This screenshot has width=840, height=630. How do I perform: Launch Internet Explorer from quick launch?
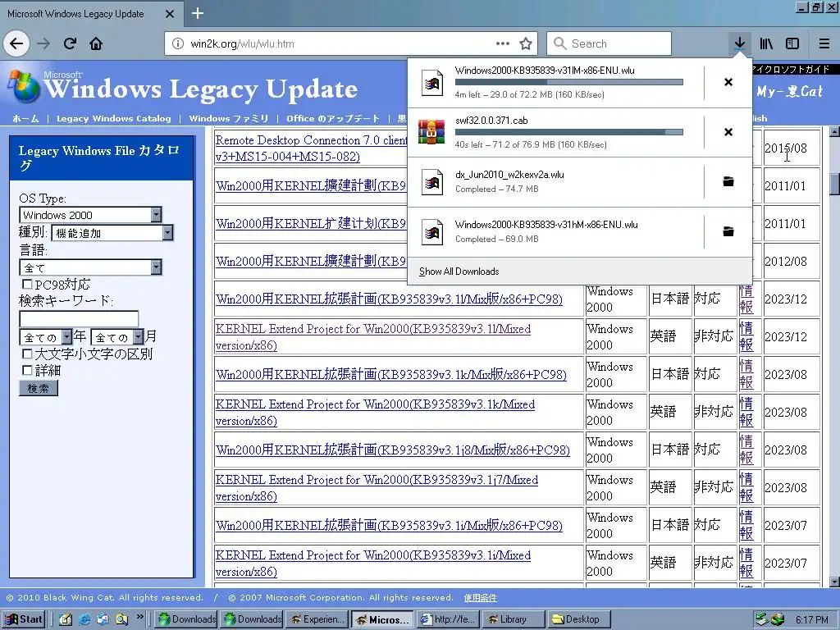pos(84,619)
